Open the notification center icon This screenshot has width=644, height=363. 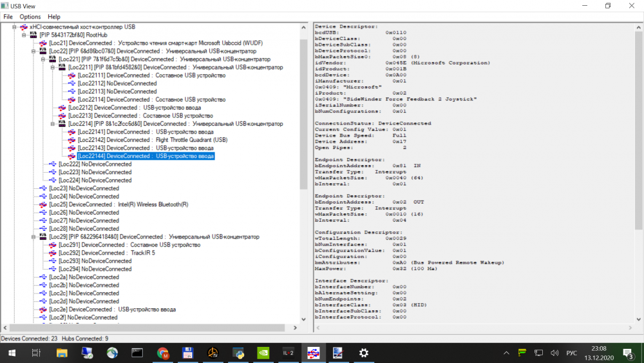tap(628, 353)
